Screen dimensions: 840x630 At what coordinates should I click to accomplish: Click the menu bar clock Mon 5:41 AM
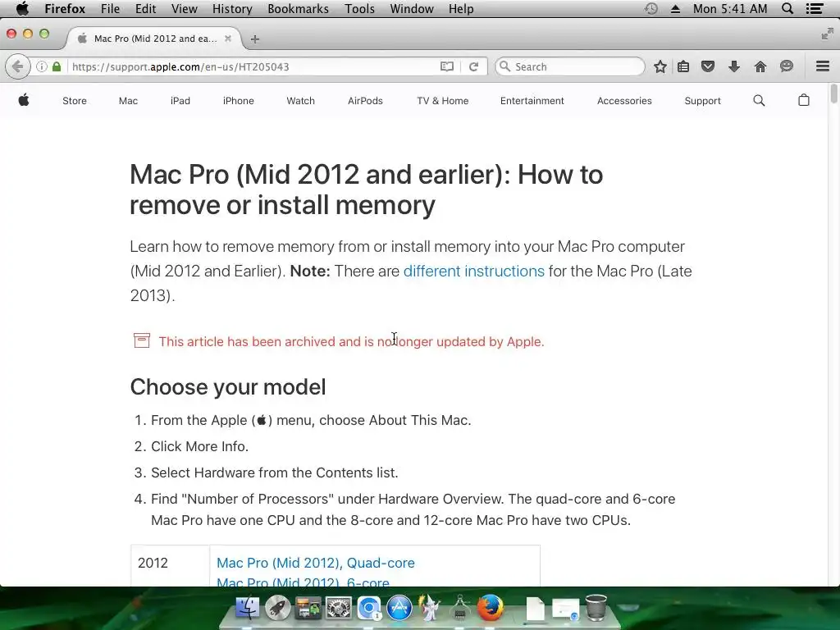pyautogui.click(x=729, y=8)
